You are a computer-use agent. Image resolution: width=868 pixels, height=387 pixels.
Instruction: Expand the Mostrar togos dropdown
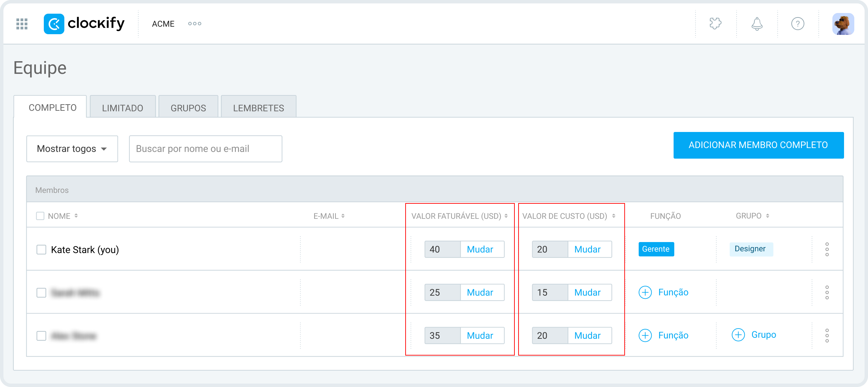[x=72, y=149]
